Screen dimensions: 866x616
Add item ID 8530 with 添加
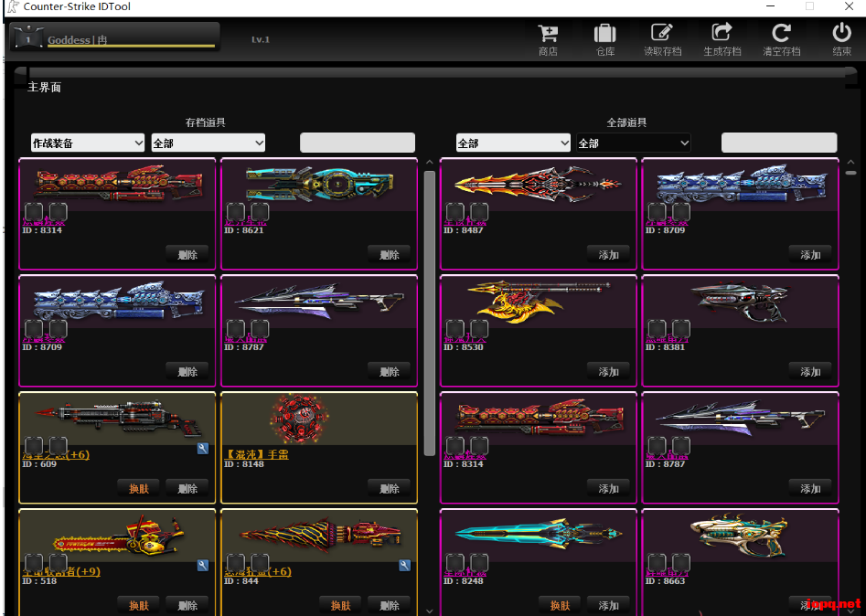tap(608, 371)
